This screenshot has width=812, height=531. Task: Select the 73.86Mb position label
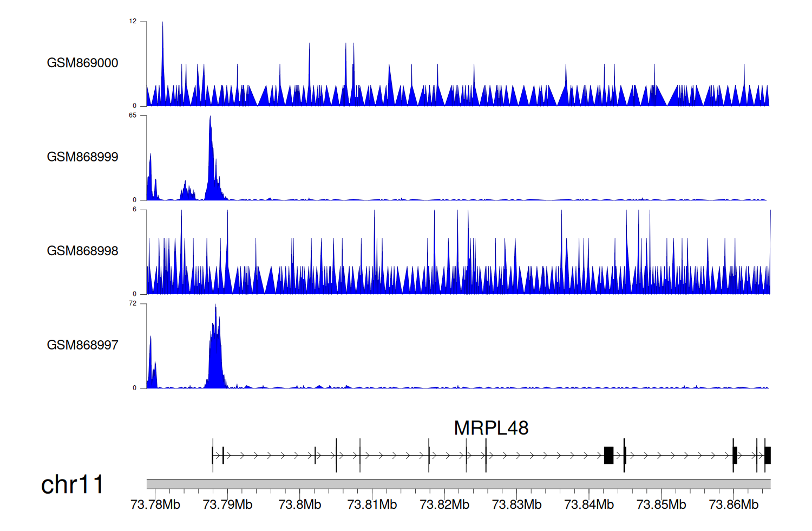734,504
